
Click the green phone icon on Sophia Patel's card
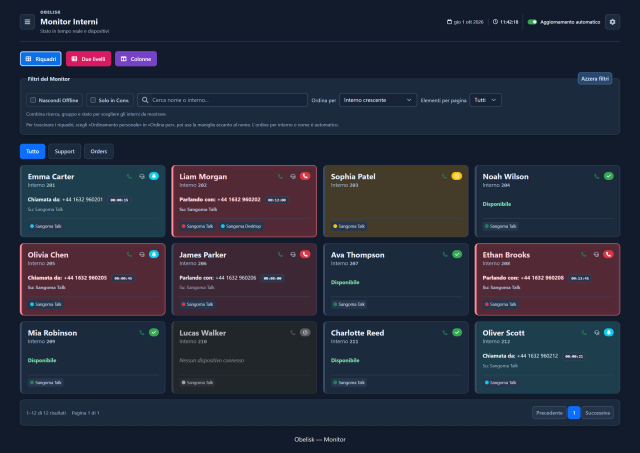click(444, 176)
